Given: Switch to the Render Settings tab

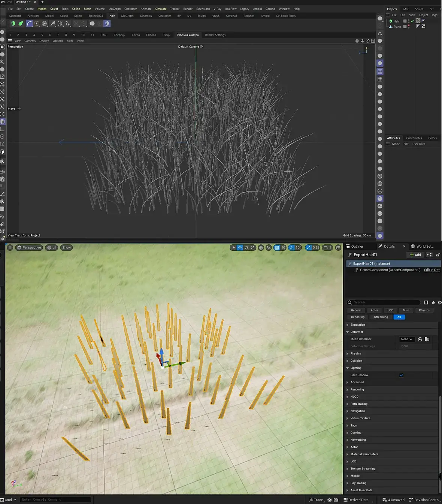Looking at the screenshot, I should click(215, 35).
